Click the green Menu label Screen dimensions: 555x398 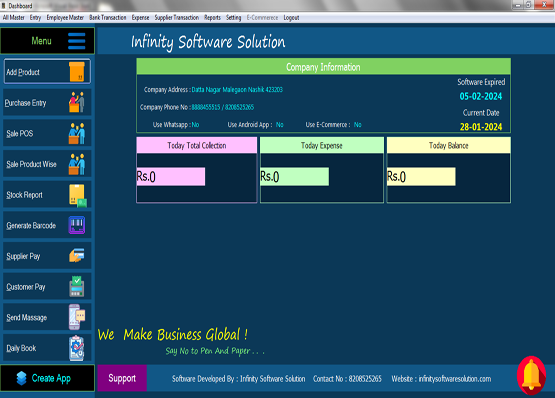coord(41,41)
